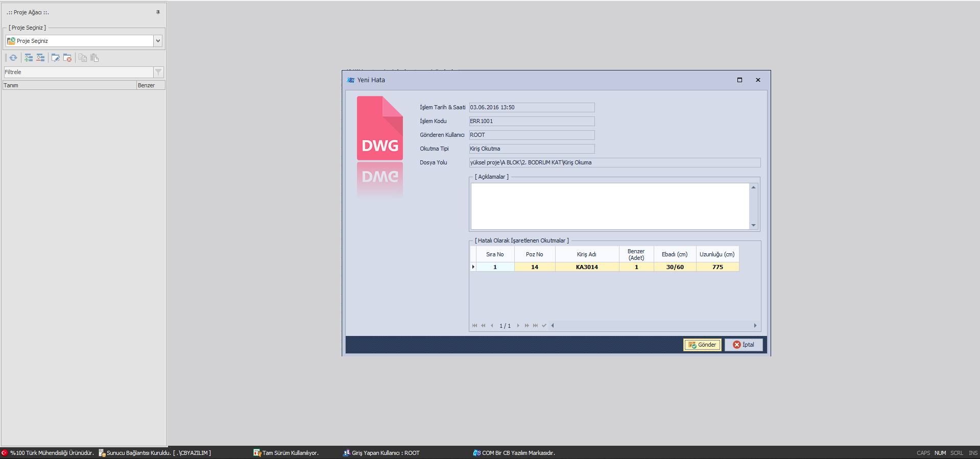The image size is (980, 459).
Task: Click the NUM indicator in status bar
Action: 940,453
